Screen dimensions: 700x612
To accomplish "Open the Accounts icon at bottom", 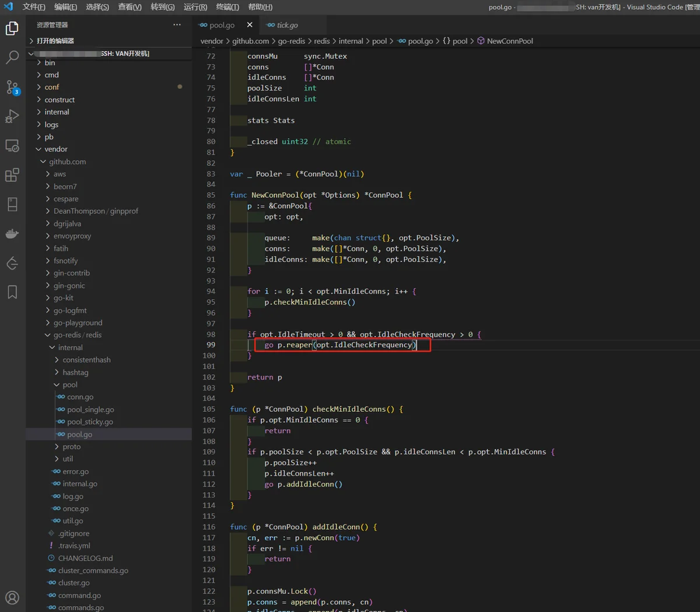I will coord(12,597).
